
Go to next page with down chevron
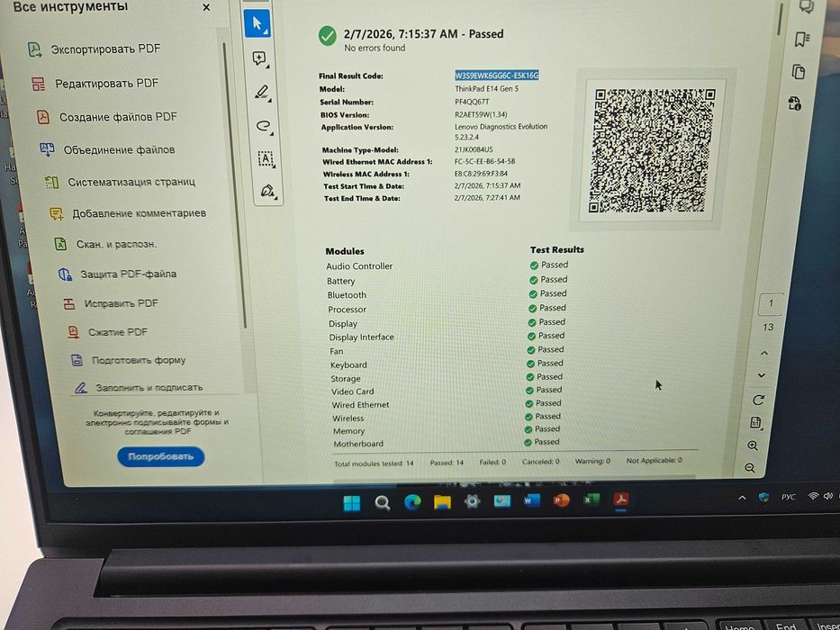pos(762,375)
